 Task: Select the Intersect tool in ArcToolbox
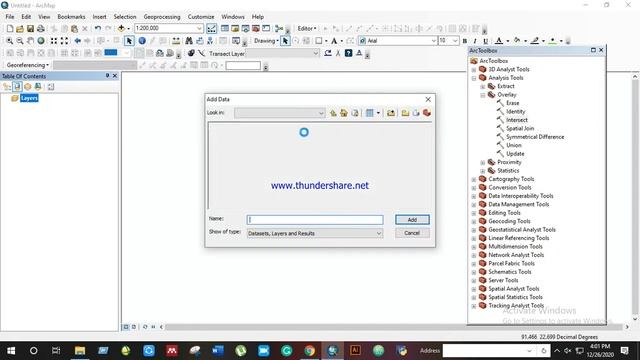coord(517,120)
